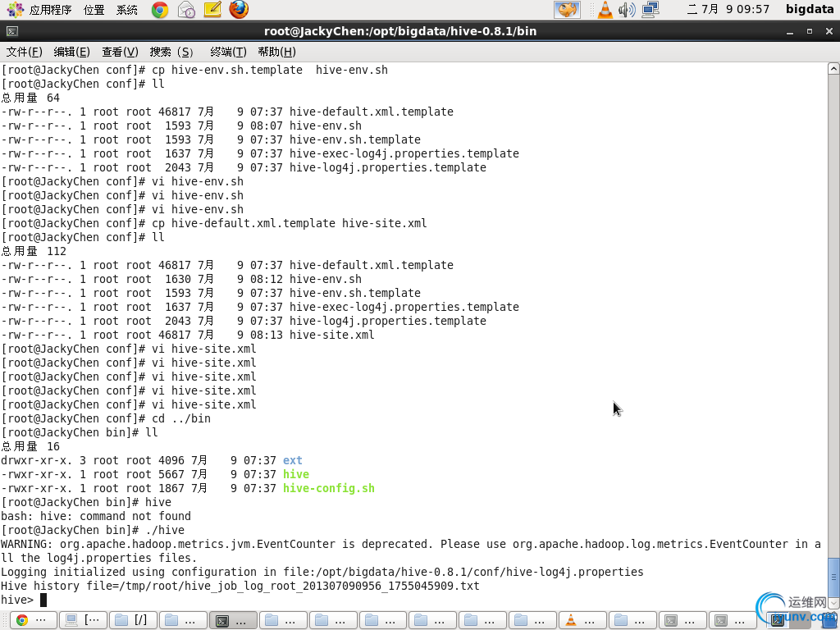The width and height of the screenshot is (840, 630).
Task: Open the 系统 system menu
Action: pos(127,10)
